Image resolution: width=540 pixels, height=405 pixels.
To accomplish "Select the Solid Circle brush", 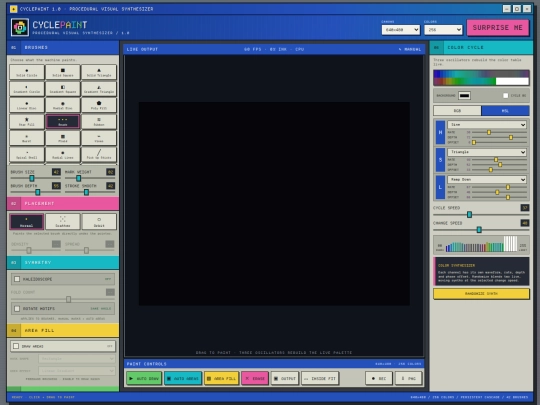I will click(x=27, y=72).
